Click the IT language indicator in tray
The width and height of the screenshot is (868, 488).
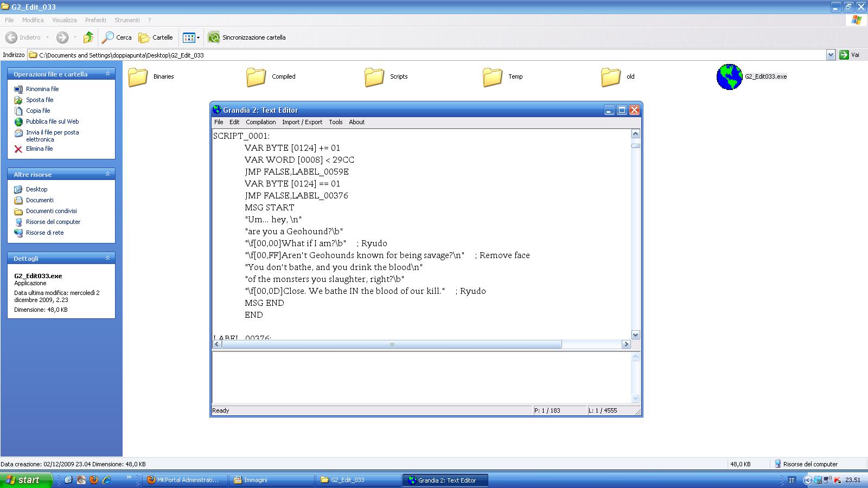point(792,480)
